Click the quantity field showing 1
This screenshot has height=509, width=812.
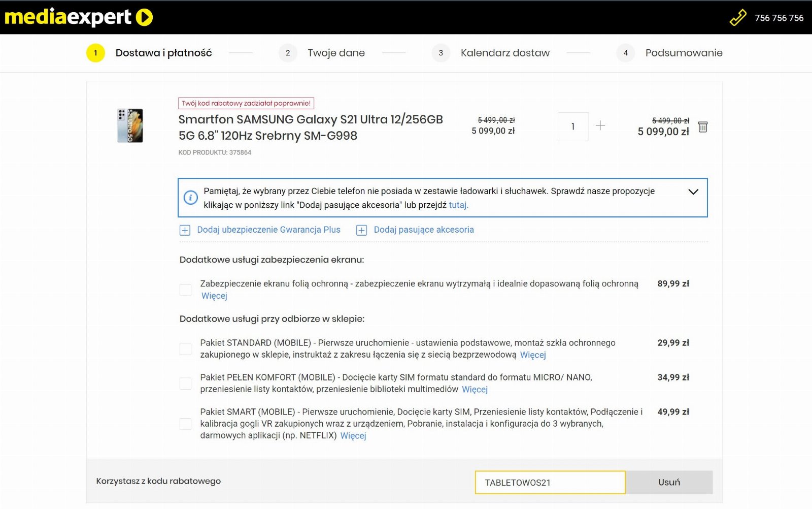pyautogui.click(x=573, y=126)
